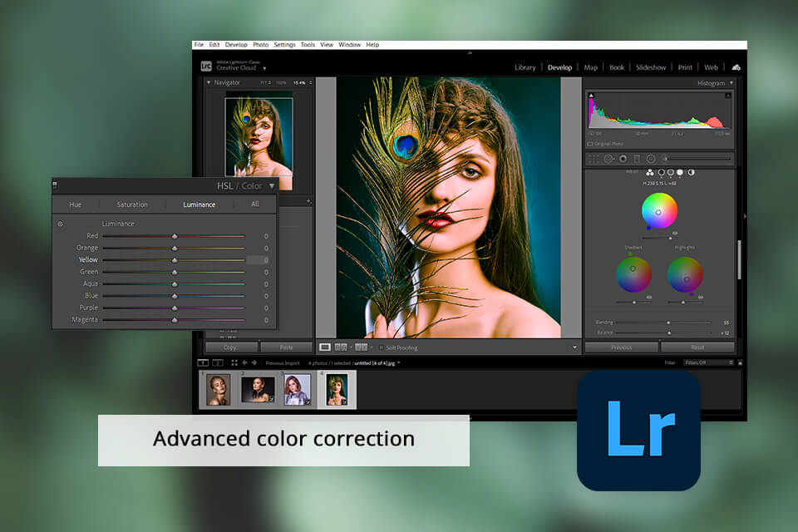Screen dimensions: 798x532
Task: Switch color grading to Midtones view
Action: click(x=670, y=173)
